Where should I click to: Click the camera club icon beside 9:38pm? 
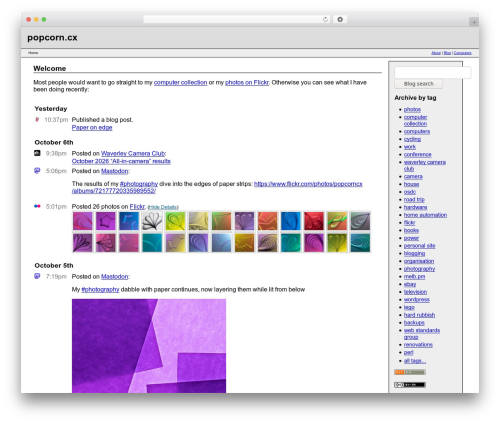[x=37, y=153]
